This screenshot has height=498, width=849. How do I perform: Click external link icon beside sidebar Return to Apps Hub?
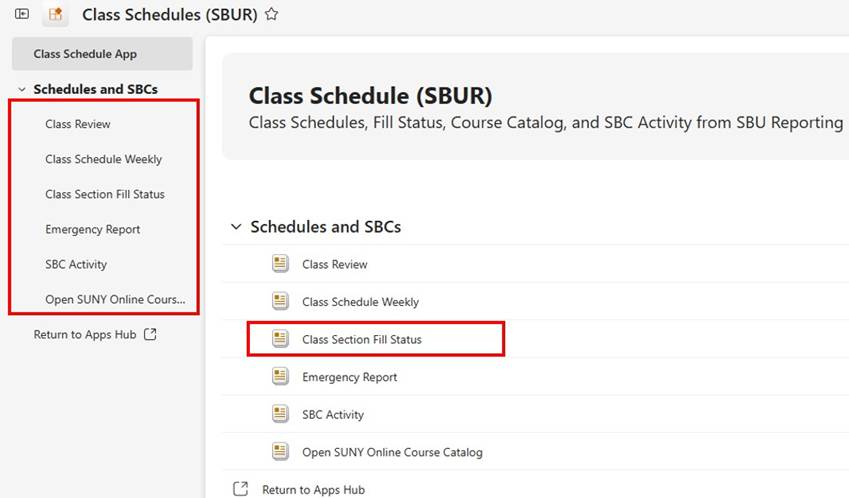click(150, 335)
